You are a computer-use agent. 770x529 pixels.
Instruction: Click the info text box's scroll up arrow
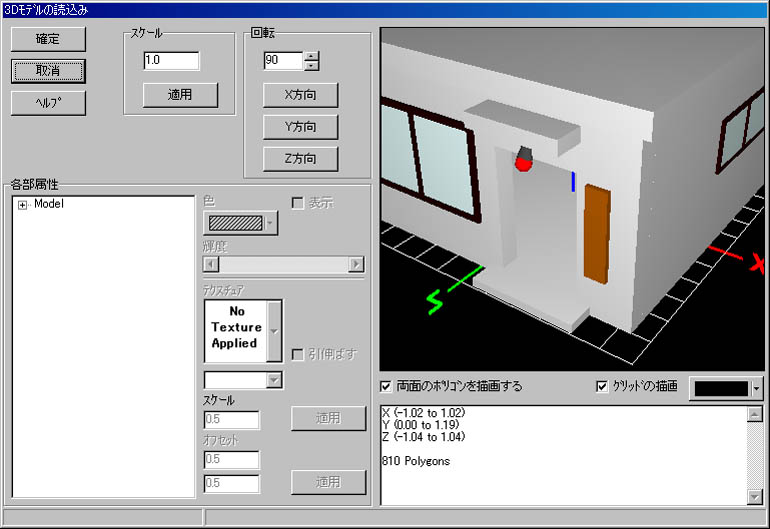[754, 414]
